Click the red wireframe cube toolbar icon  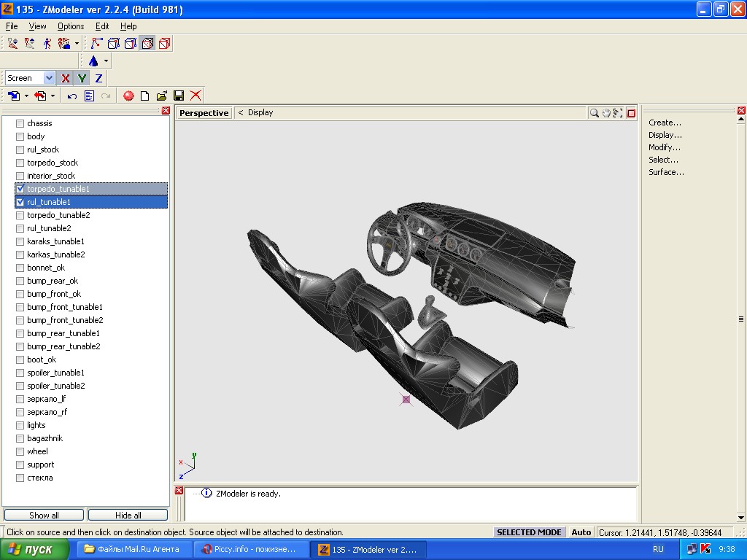pos(165,43)
